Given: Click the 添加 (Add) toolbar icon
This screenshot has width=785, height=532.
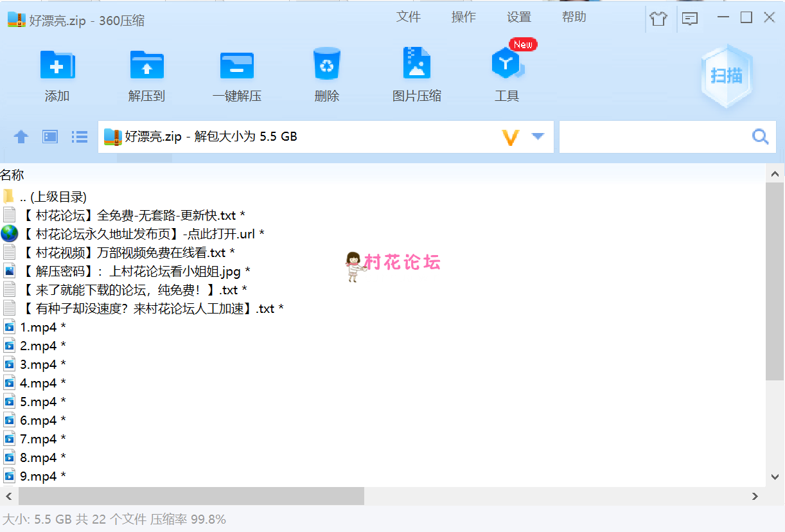Looking at the screenshot, I should pos(57,65).
